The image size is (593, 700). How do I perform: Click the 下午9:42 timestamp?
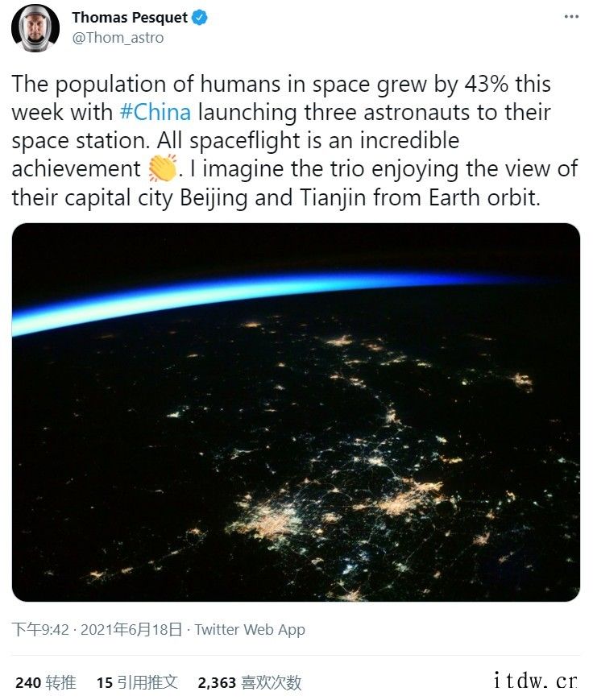click(40, 629)
